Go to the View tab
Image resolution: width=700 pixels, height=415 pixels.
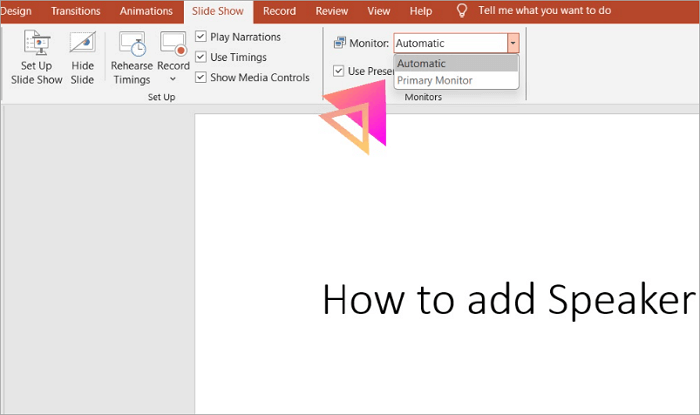pos(379,11)
